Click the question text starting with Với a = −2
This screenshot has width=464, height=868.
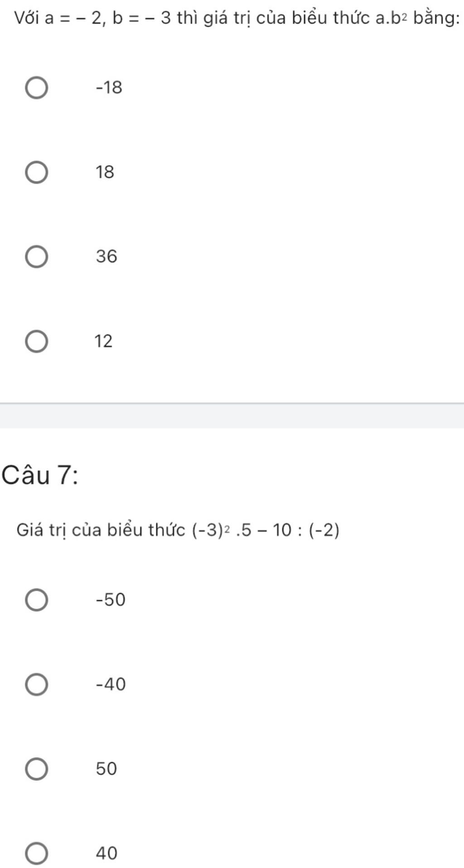pyautogui.click(x=237, y=18)
